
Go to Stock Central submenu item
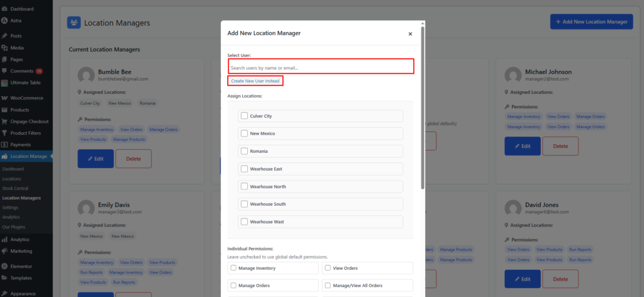tap(16, 188)
